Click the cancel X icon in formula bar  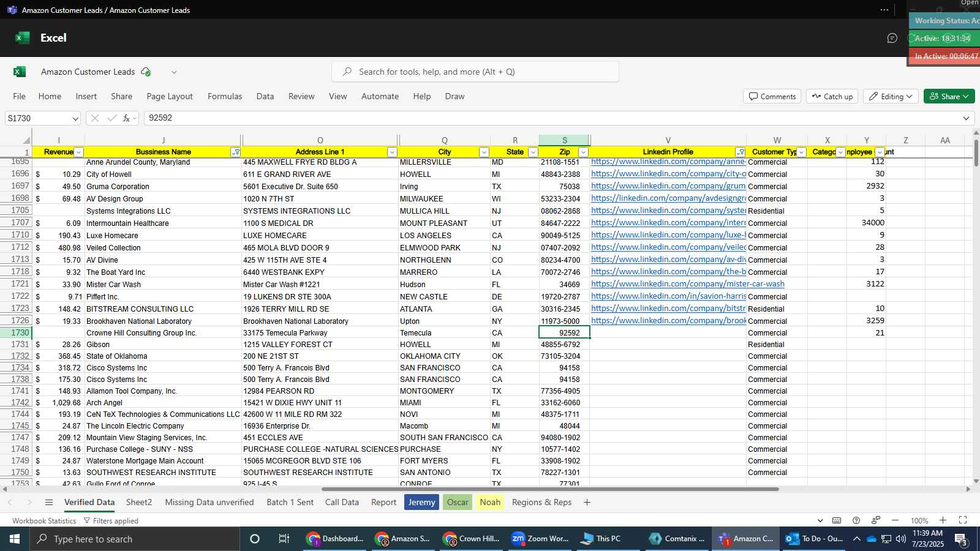(94, 118)
